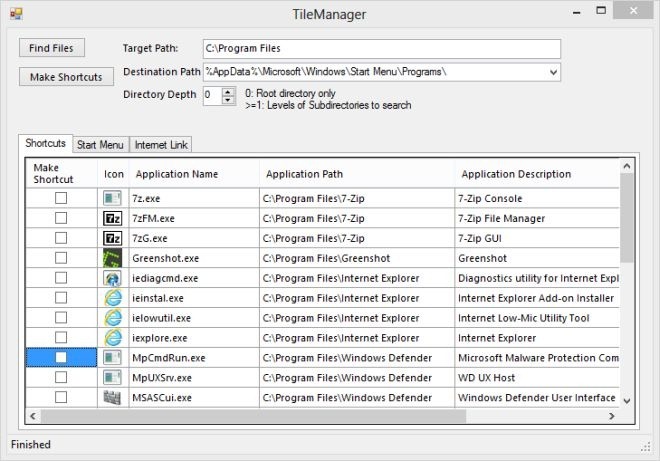The image size is (660, 461).
Task: Switch to the Start Menu tab
Action: point(100,145)
